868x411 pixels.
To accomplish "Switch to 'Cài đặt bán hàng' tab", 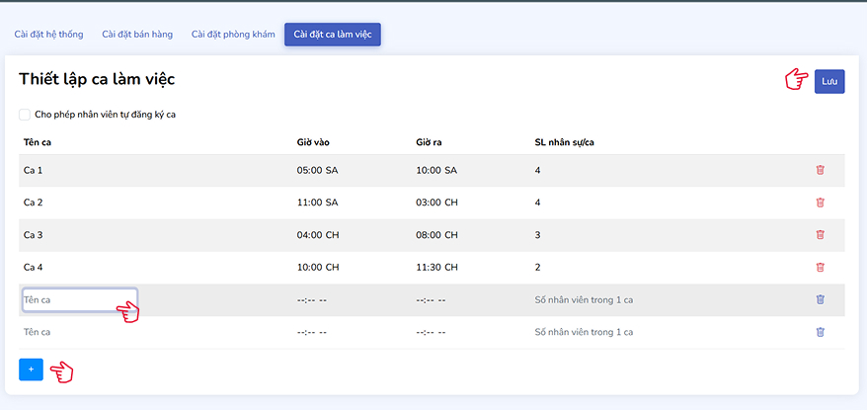I will pyautogui.click(x=137, y=35).
